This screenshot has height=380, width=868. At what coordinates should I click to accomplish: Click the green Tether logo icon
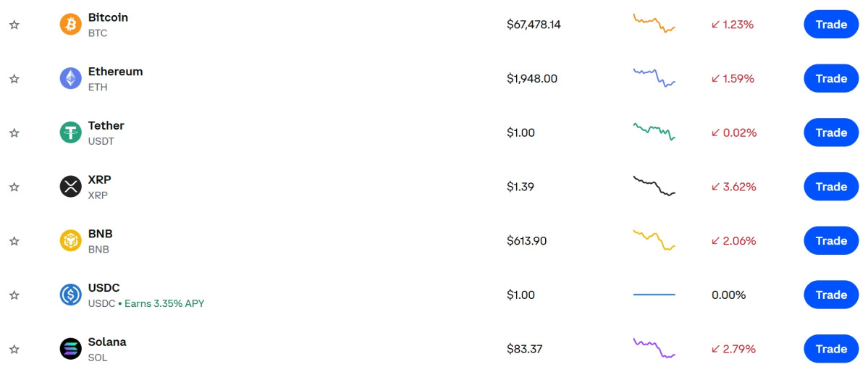click(71, 132)
